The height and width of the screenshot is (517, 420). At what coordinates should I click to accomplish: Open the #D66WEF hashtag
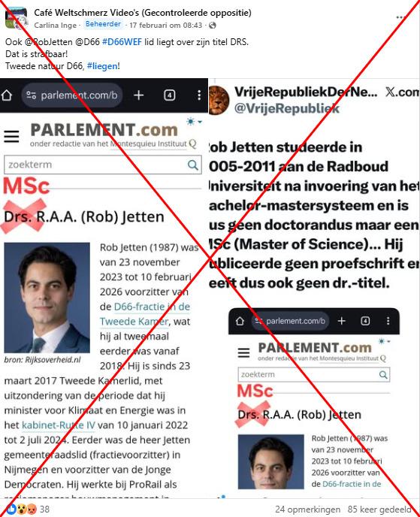122,42
